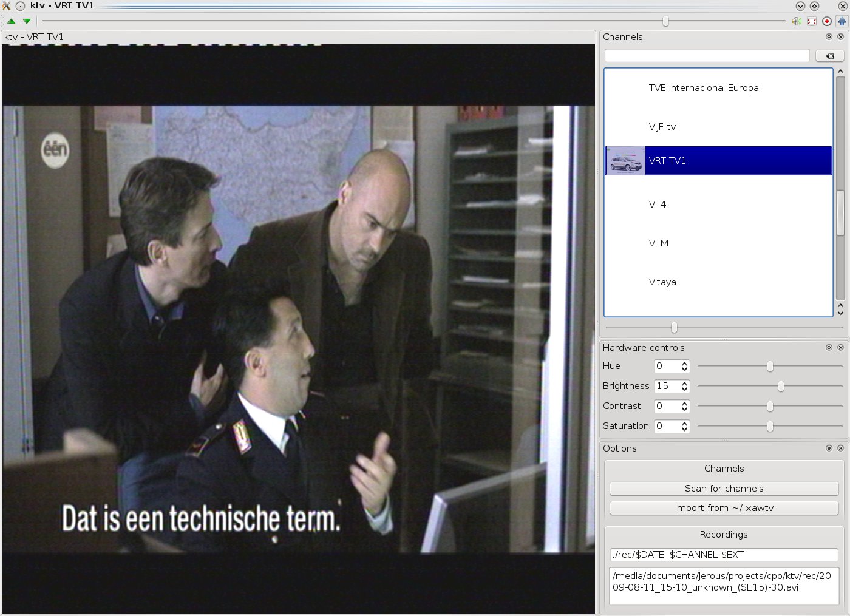
Task: Click the recording filename pattern field
Action: [724, 555]
